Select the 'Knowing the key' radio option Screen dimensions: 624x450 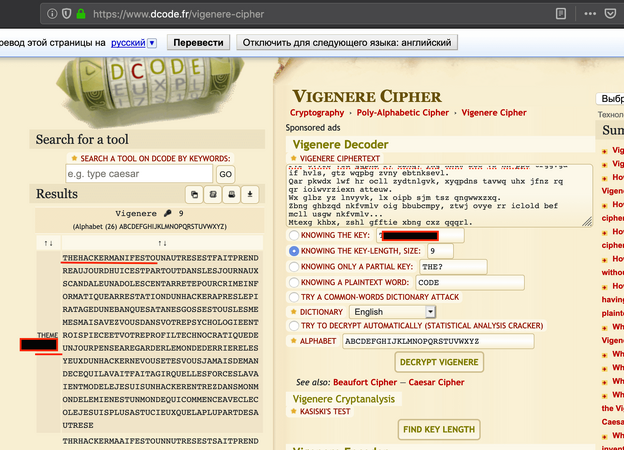pyautogui.click(x=294, y=234)
